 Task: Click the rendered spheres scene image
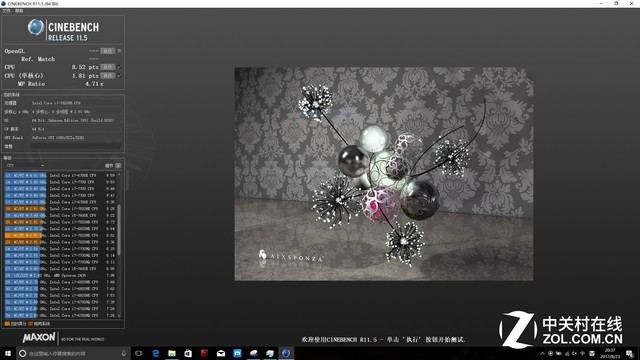click(x=384, y=174)
